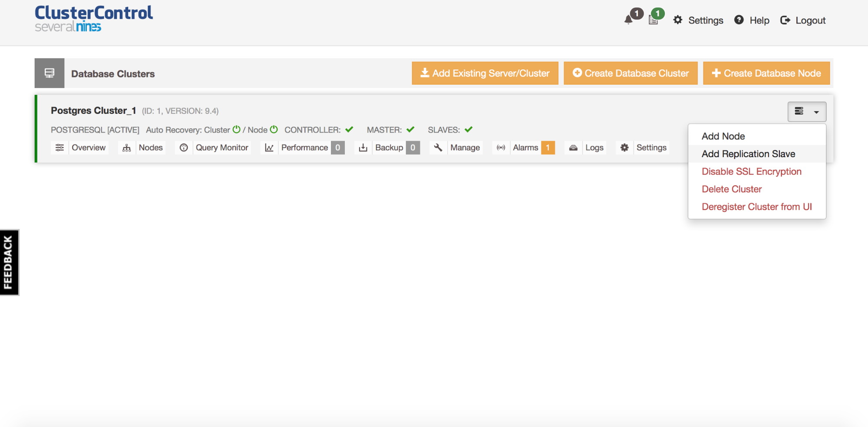Click the Postgres Cluster_1 title

point(93,111)
